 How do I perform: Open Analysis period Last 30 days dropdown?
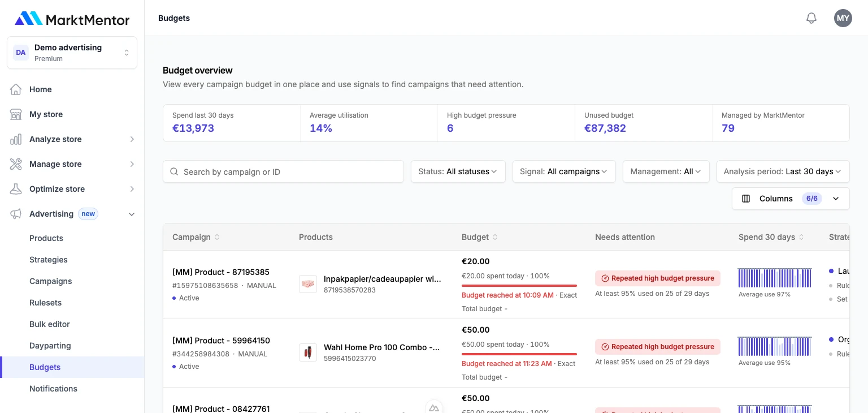point(783,171)
